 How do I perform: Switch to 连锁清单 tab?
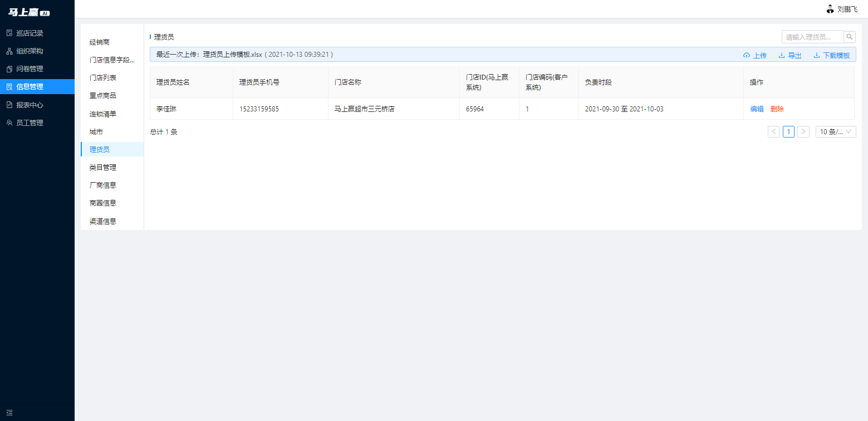112,114
